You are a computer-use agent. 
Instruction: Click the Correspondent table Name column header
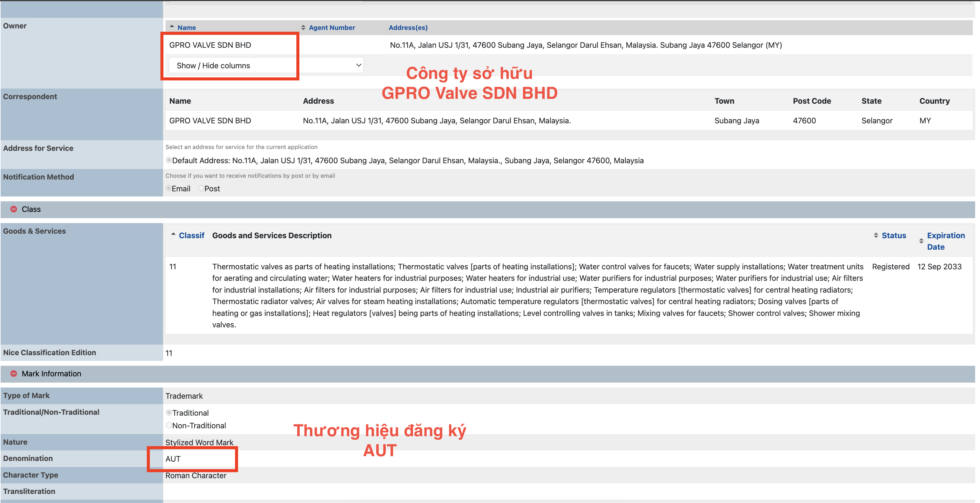[x=180, y=101]
